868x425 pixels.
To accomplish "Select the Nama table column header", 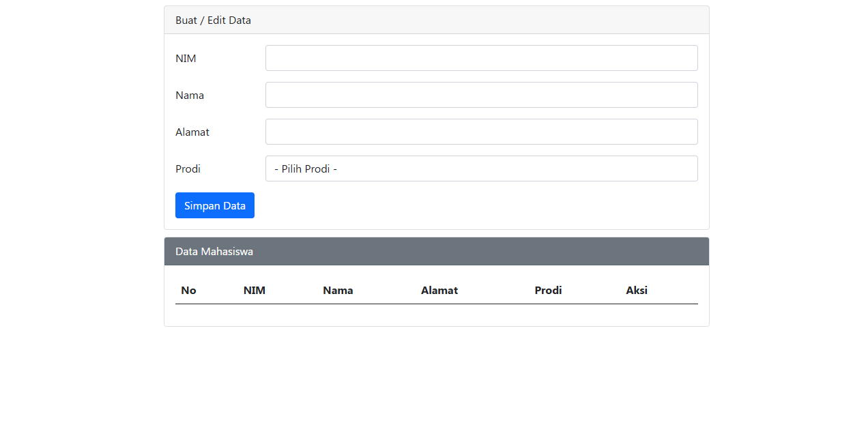I will [338, 291].
